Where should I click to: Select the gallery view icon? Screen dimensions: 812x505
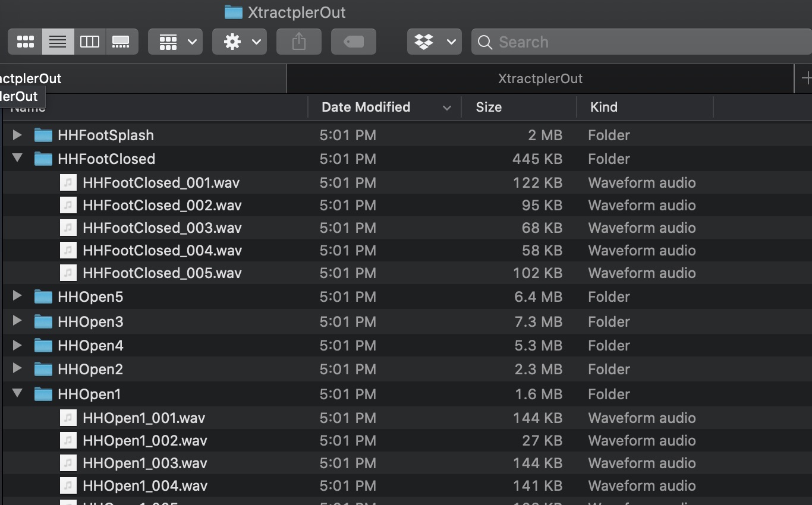122,42
